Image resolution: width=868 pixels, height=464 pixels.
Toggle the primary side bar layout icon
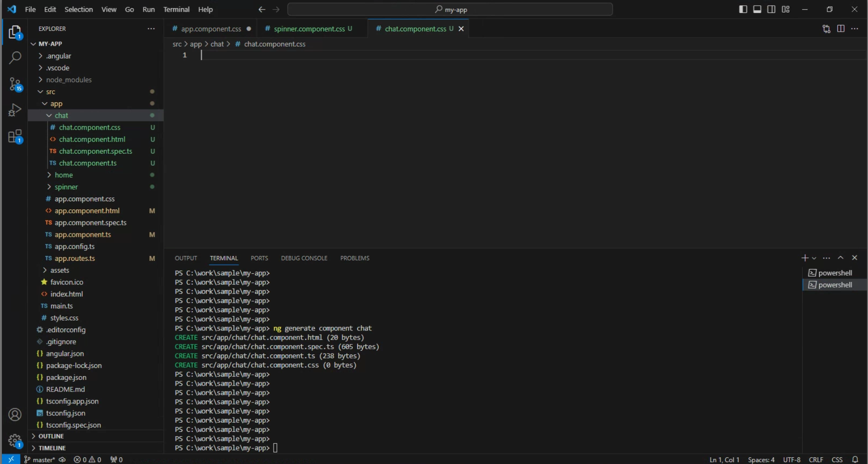(743, 9)
